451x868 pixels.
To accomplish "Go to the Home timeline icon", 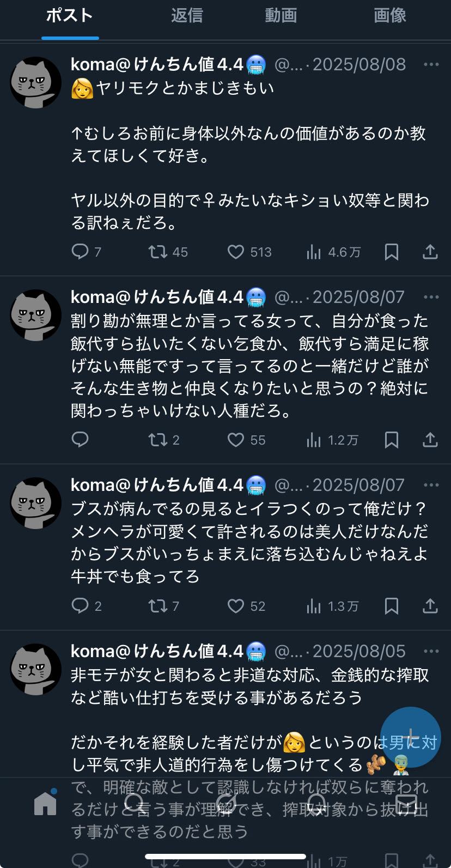I will point(45,803).
